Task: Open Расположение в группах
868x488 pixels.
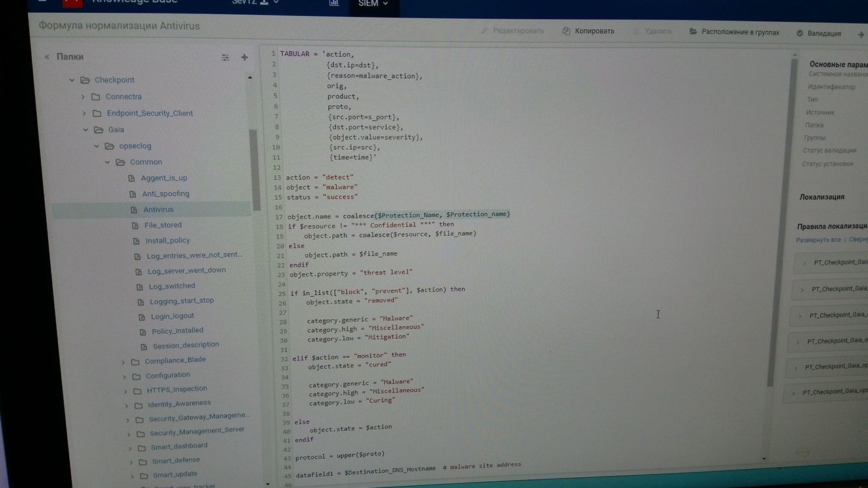Action: point(734,33)
